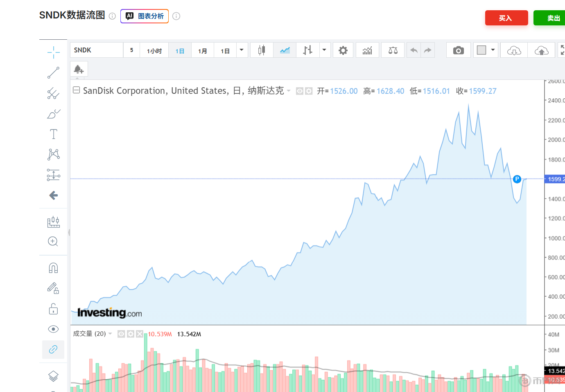Select the measure ruler tool

(x=53, y=222)
